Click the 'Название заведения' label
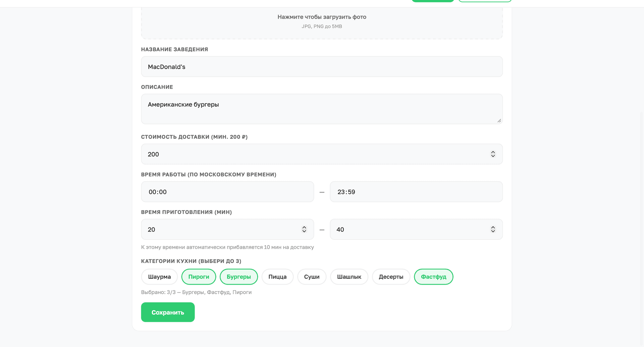 coord(174,50)
